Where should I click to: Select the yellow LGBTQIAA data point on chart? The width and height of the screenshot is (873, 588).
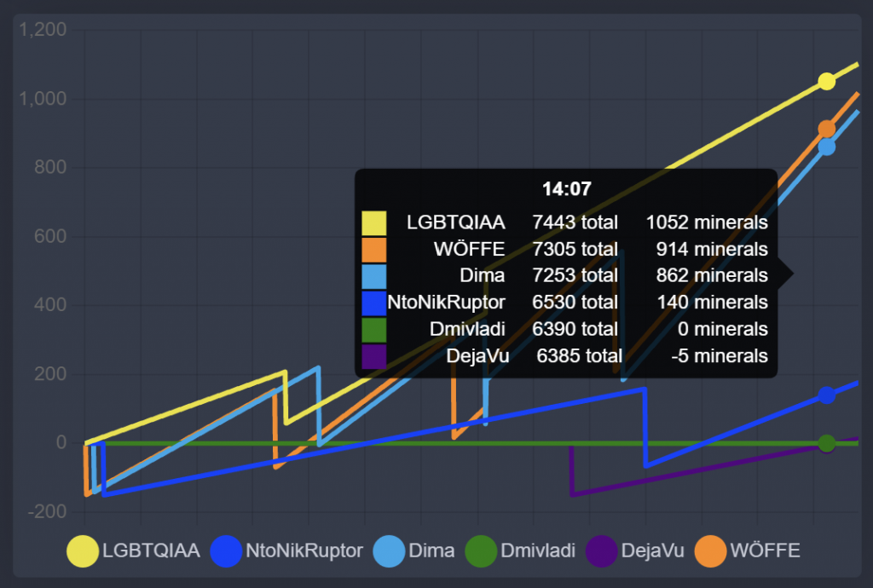click(826, 81)
